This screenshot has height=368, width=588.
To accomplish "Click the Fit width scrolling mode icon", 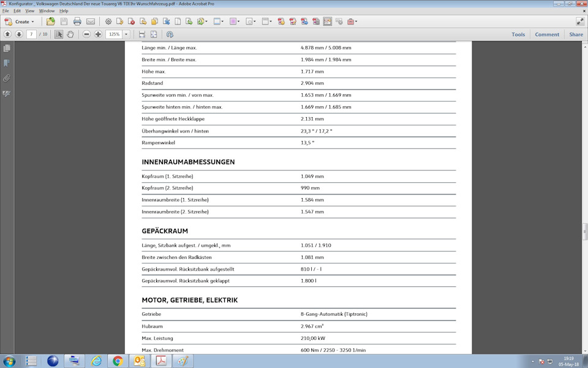I will coord(141,34).
